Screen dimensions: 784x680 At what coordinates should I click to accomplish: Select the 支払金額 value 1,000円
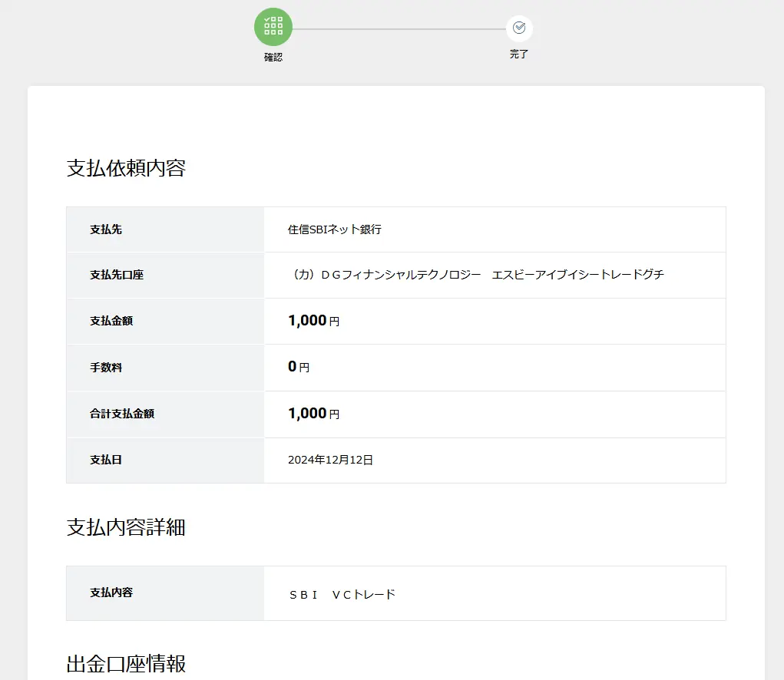click(x=313, y=320)
